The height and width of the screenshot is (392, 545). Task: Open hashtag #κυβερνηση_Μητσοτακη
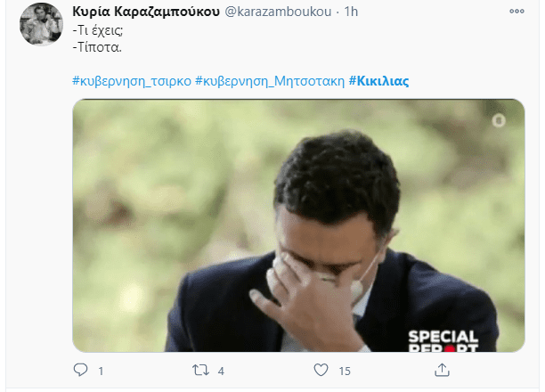tap(270, 81)
